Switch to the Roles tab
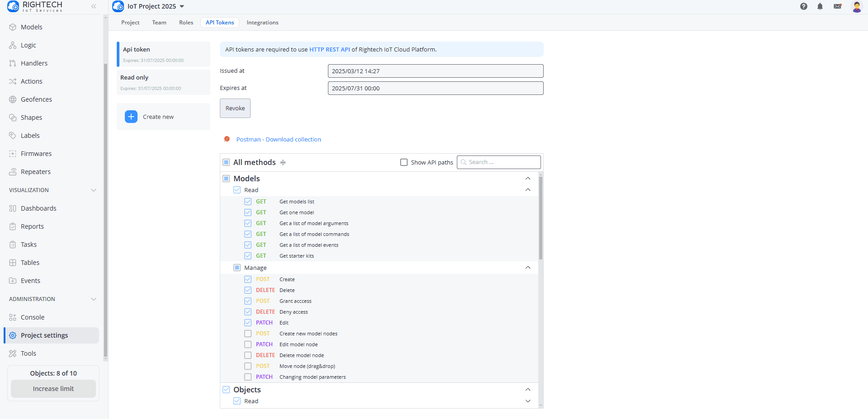This screenshot has width=868, height=419. tap(186, 23)
